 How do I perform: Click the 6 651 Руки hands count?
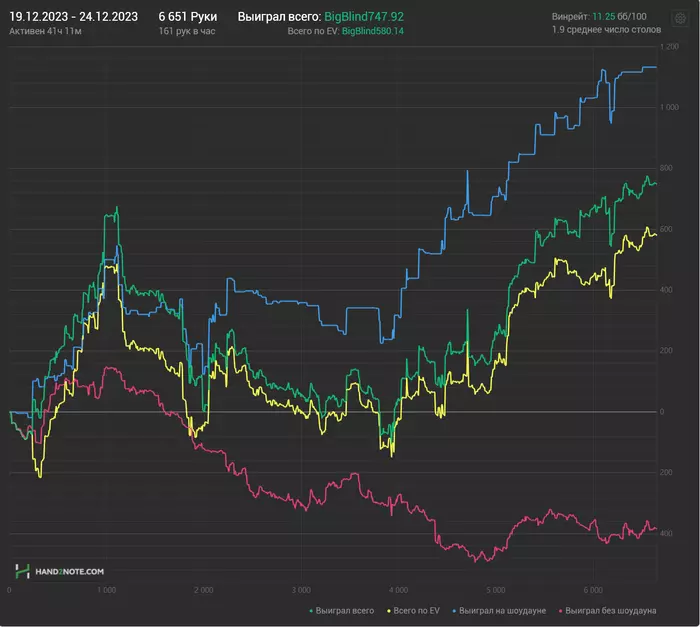tap(187, 17)
